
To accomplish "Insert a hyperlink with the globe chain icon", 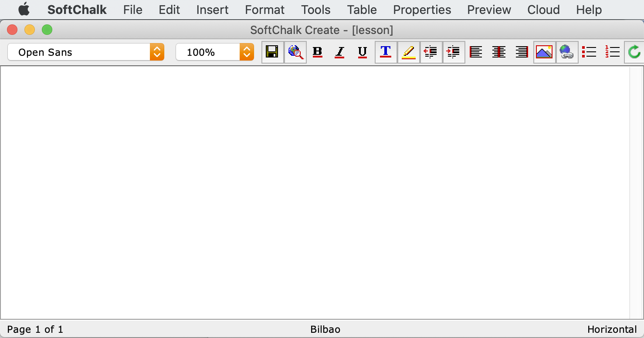I will (567, 52).
